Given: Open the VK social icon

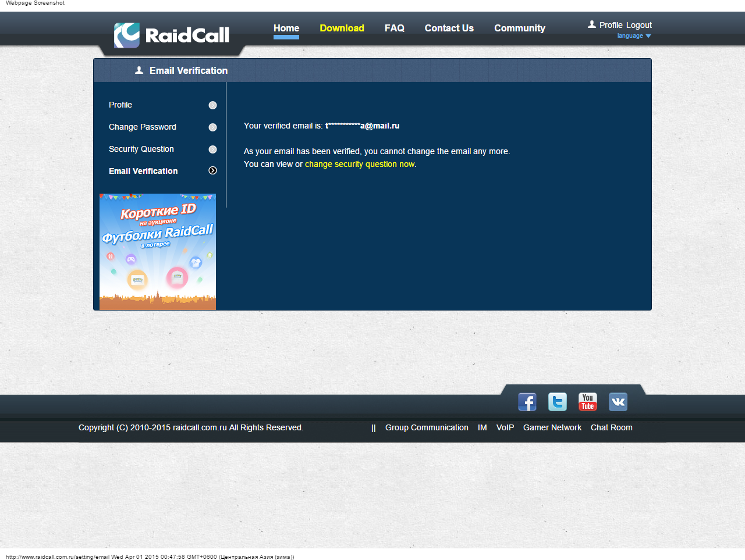Looking at the screenshot, I should click(618, 402).
